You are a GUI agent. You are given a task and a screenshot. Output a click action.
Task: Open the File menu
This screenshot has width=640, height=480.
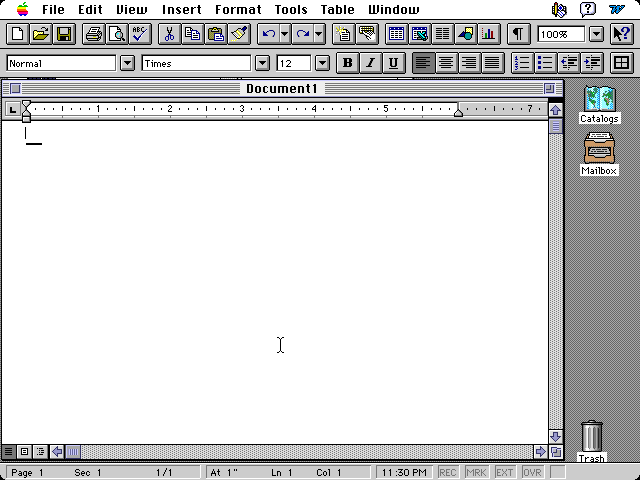(53, 9)
